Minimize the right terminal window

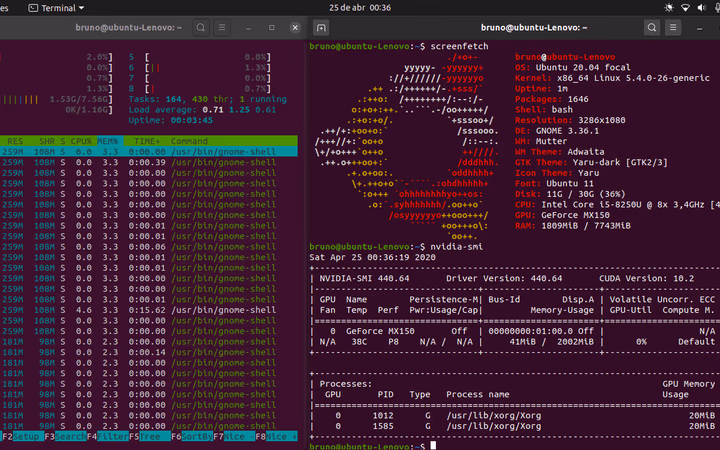click(x=699, y=28)
